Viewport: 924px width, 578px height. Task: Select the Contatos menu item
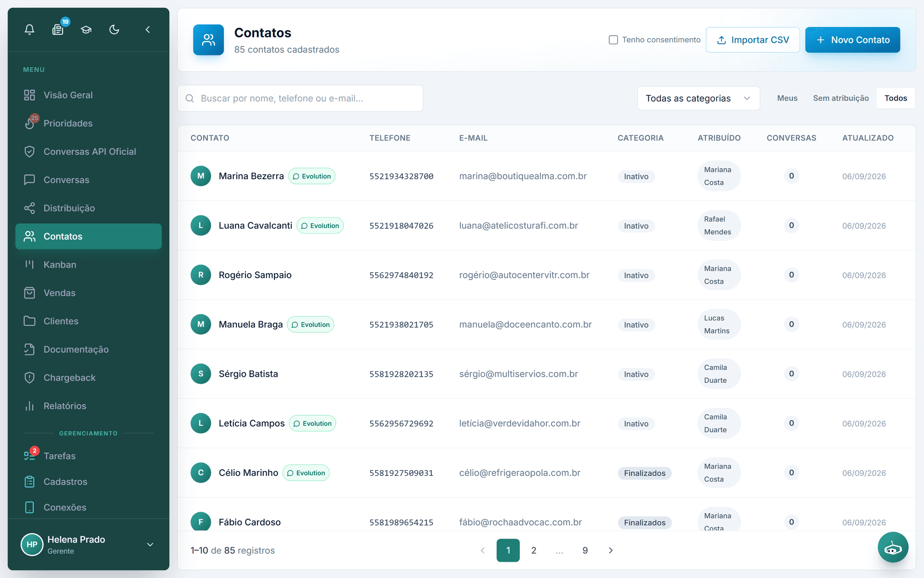[x=89, y=236]
